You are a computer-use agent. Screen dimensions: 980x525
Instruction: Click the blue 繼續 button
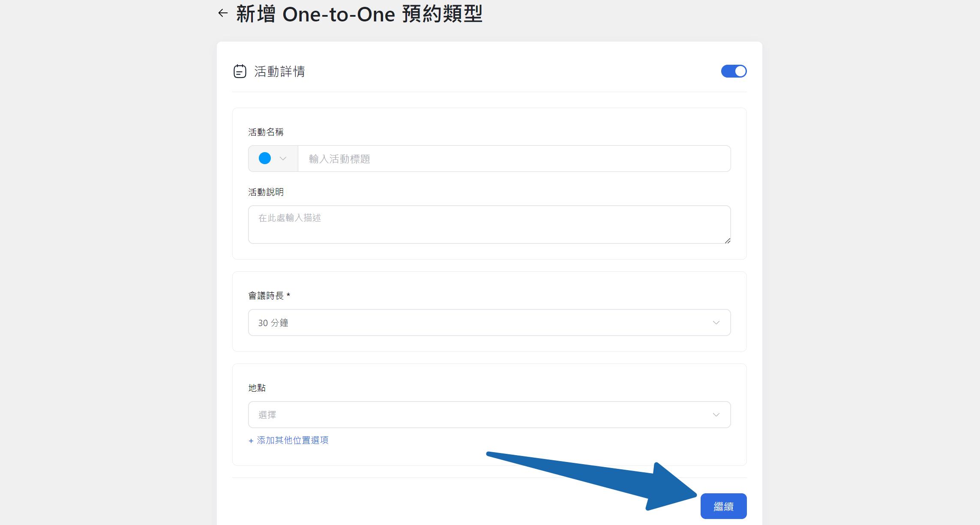[x=723, y=506]
